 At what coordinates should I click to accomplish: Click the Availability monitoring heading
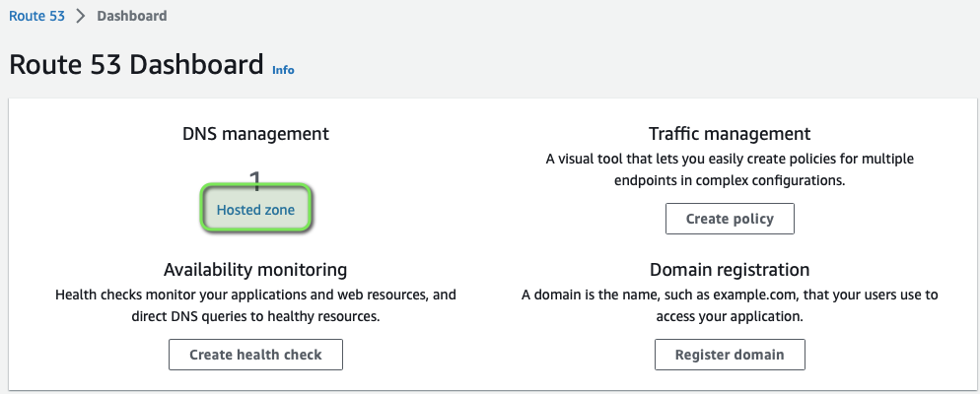pos(255,270)
